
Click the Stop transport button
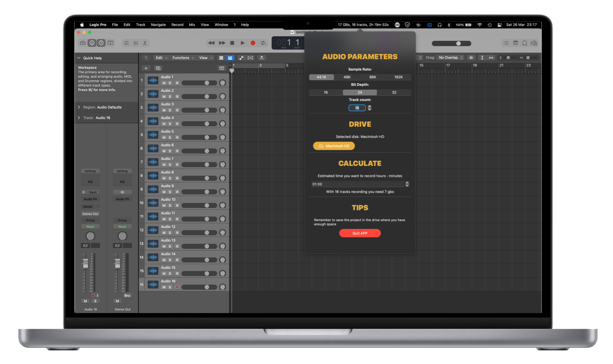tap(232, 43)
